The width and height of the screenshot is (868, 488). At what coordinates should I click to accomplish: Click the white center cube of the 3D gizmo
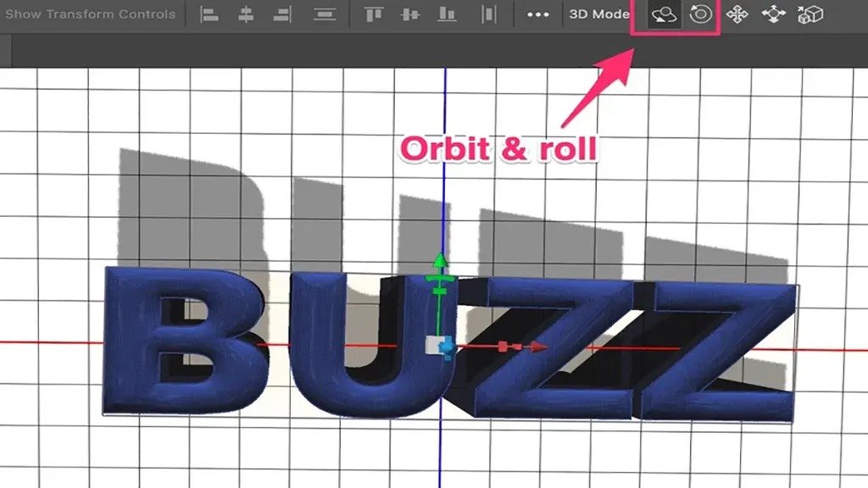(x=434, y=343)
